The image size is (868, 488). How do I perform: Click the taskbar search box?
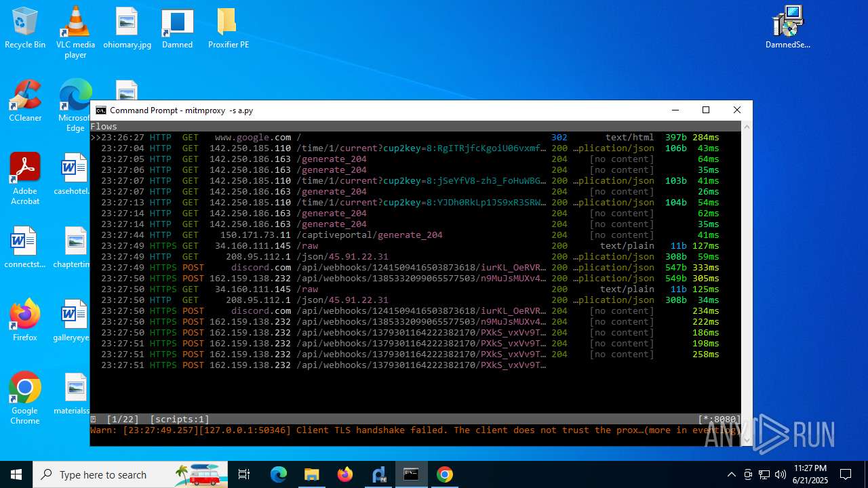tap(130, 474)
